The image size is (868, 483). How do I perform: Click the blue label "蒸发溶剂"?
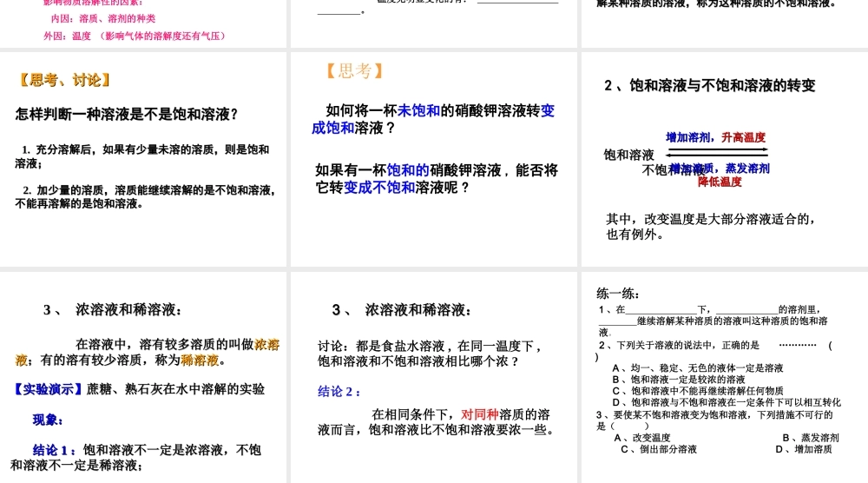click(x=747, y=168)
